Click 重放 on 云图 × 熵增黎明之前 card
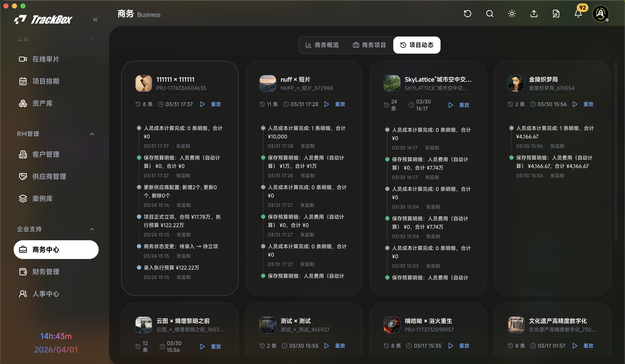Image resolution: width=625 pixels, height=364 pixels. 210,346
